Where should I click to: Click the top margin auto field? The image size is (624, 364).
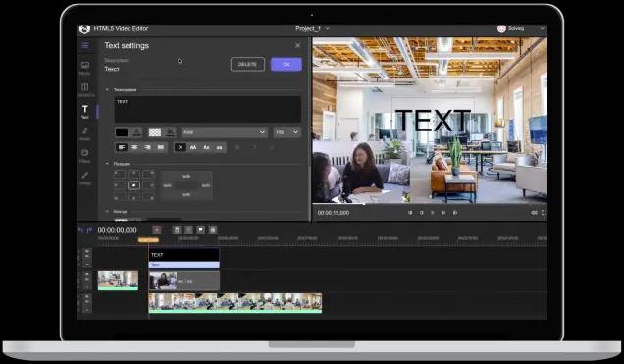point(186,176)
